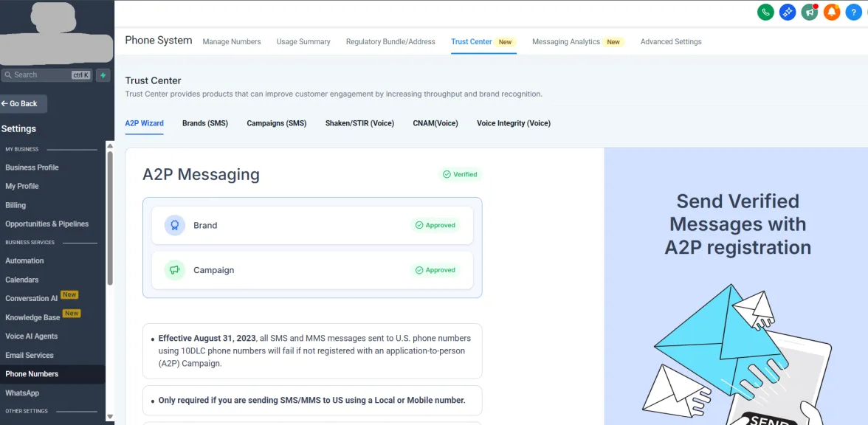868x425 pixels.
Task: Click the blue sparkle AI assistant icon
Action: [787, 12]
